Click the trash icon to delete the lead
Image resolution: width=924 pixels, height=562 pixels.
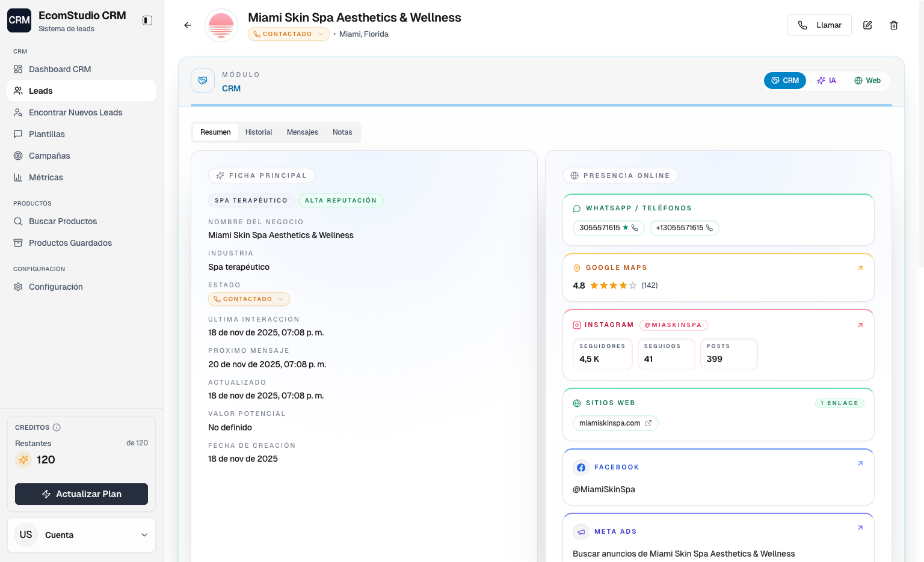click(894, 25)
